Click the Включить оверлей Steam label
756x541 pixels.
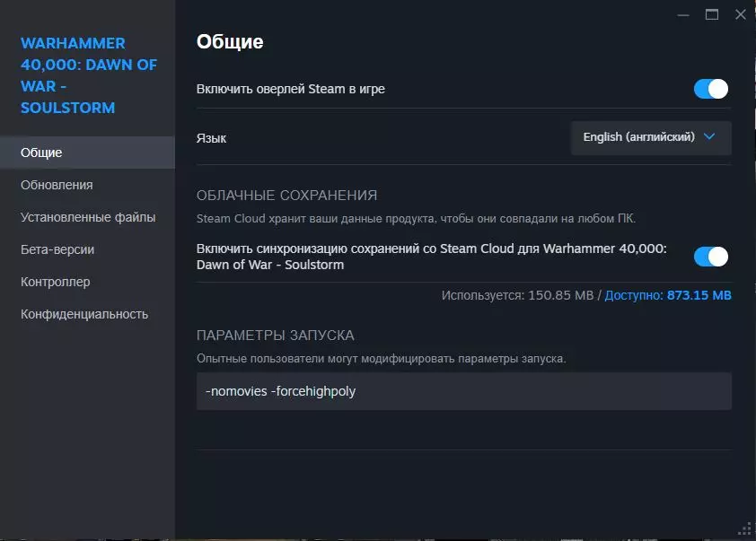[x=290, y=89]
